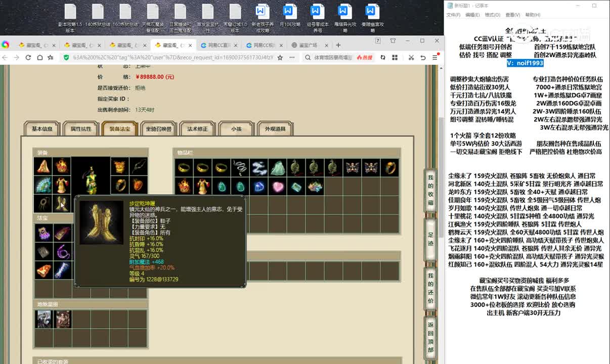Select the orange talisman treasure in 法宝 panel
Viewport: 610px width, 364px height.
click(43, 270)
